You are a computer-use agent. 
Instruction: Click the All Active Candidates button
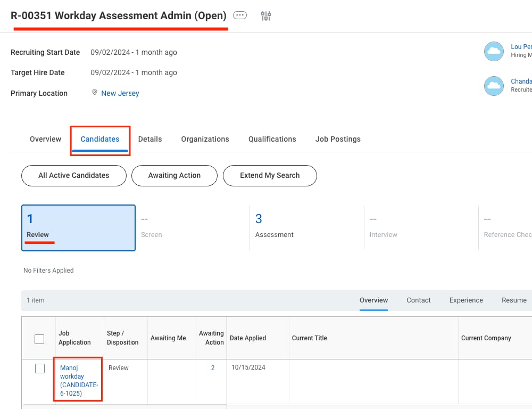(x=74, y=176)
